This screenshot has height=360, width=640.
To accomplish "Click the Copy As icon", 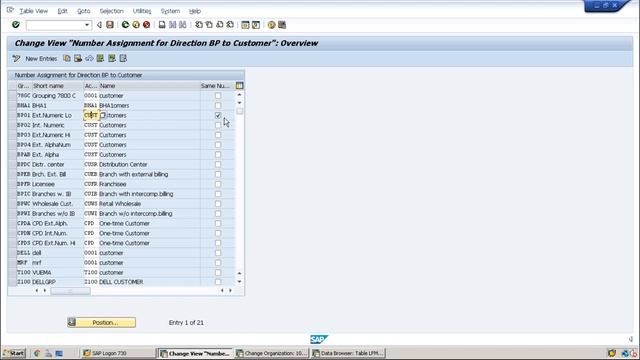I will [67, 58].
